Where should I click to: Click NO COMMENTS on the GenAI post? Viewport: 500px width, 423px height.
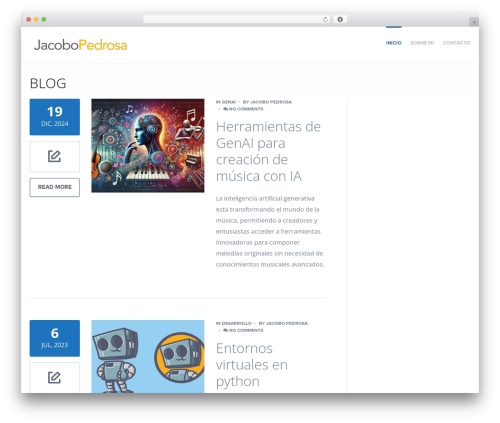[x=246, y=109]
